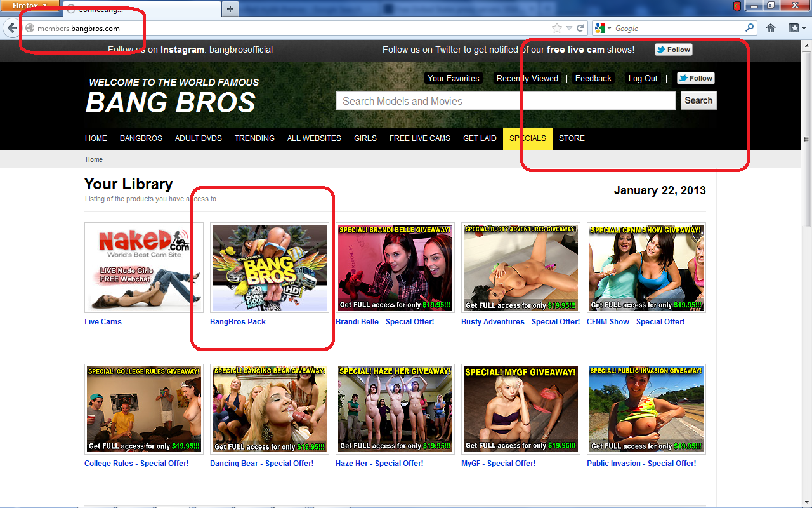The image size is (812, 508).
Task: Click the Live Cams library thumbnail
Action: pyautogui.click(x=144, y=267)
